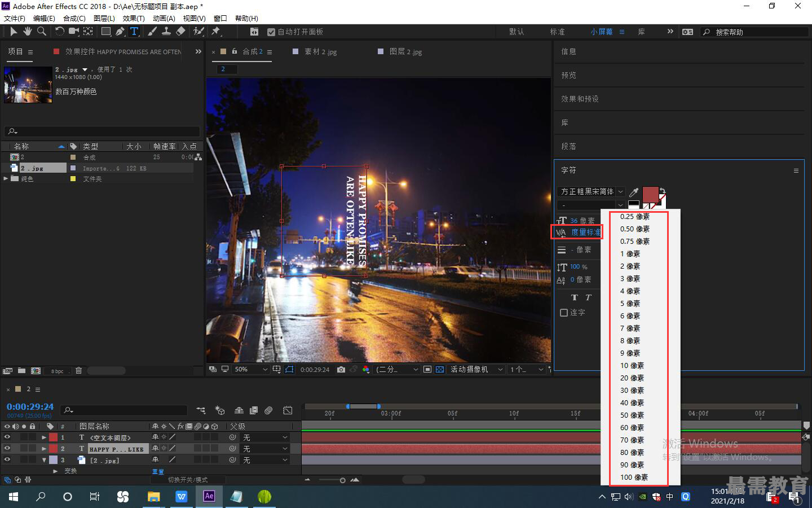812x508 pixels.
Task: Click the region of interest icon
Action: (427, 369)
